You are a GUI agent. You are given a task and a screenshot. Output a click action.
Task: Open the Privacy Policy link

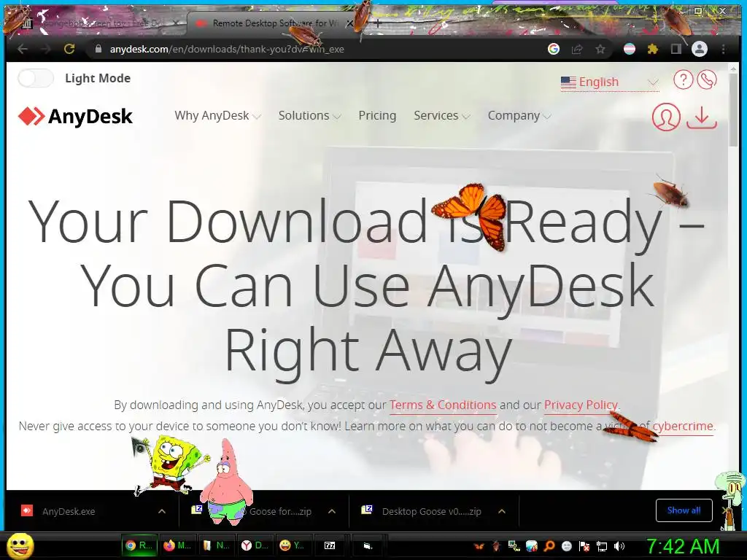pos(581,405)
